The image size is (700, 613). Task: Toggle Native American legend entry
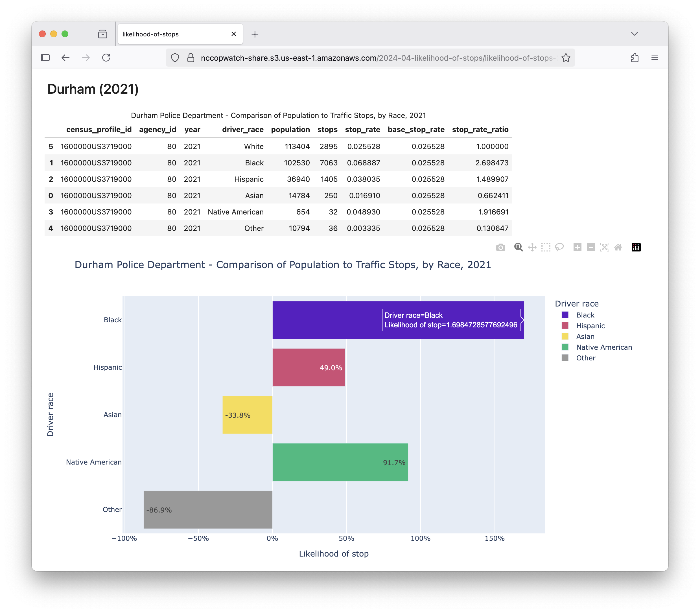(604, 347)
